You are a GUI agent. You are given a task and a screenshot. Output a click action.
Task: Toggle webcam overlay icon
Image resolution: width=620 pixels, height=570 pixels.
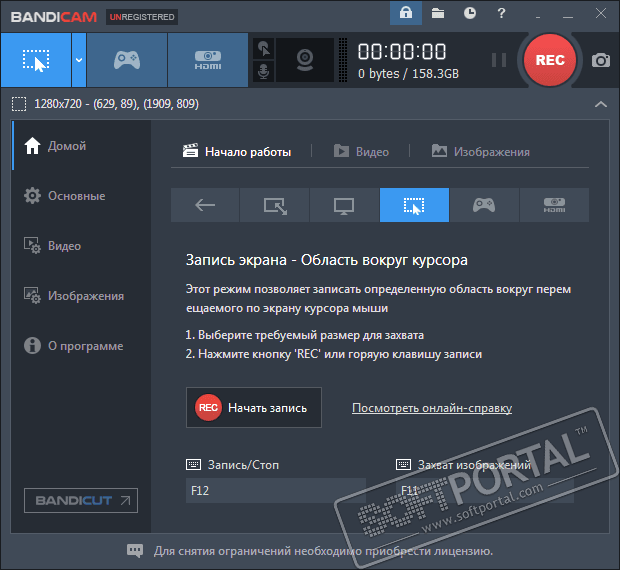(x=305, y=60)
